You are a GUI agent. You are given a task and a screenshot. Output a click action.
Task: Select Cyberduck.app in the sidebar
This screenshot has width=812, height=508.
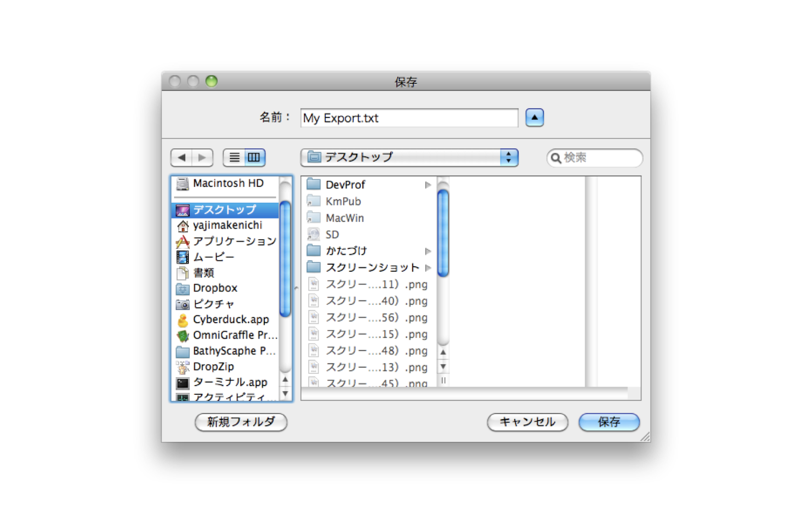click(x=230, y=320)
